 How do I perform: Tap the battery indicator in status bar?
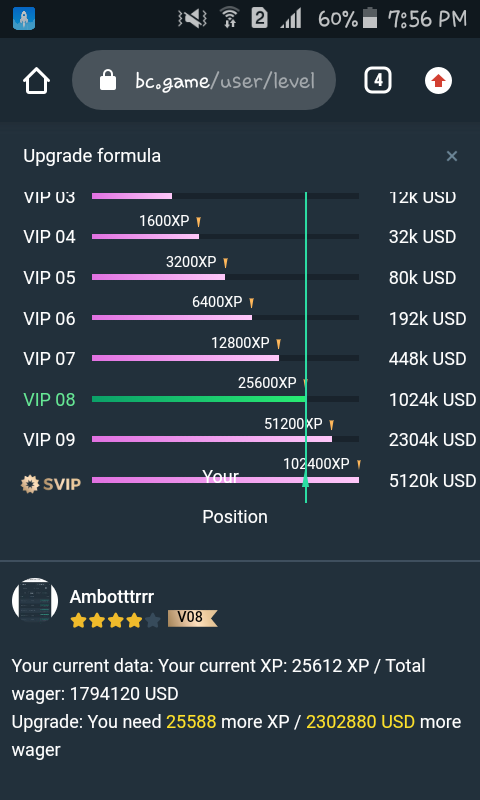[x=370, y=19]
